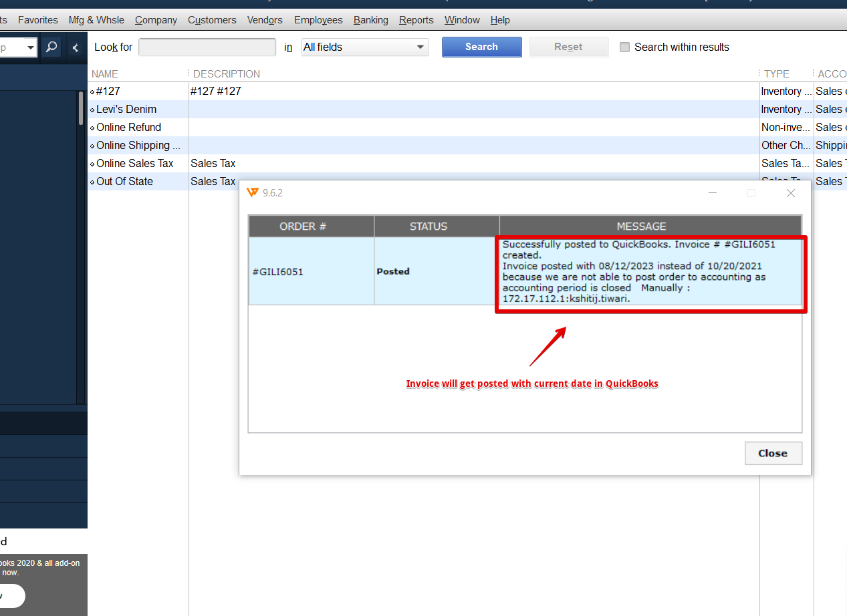Select the Online Refund item

click(x=129, y=128)
